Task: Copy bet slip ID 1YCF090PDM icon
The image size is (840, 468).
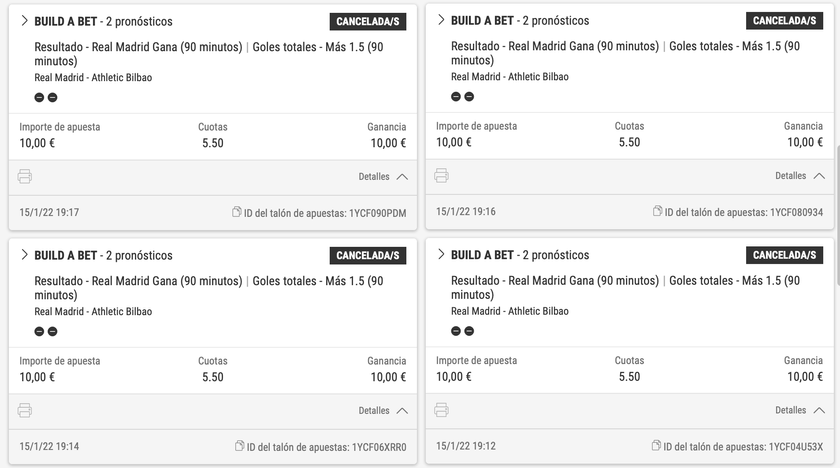Action: pos(237,212)
